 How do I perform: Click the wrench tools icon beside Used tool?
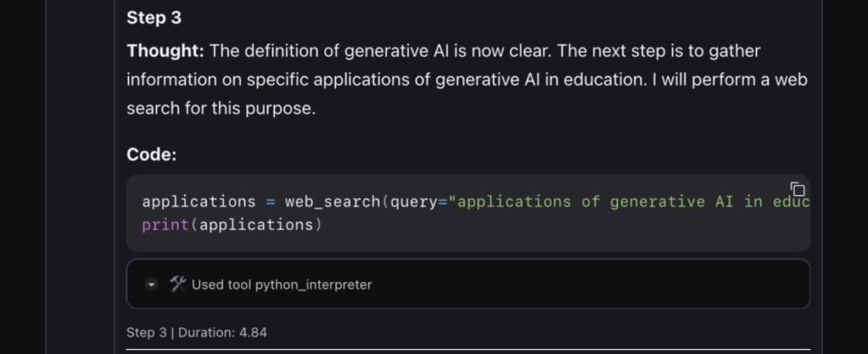pos(177,284)
